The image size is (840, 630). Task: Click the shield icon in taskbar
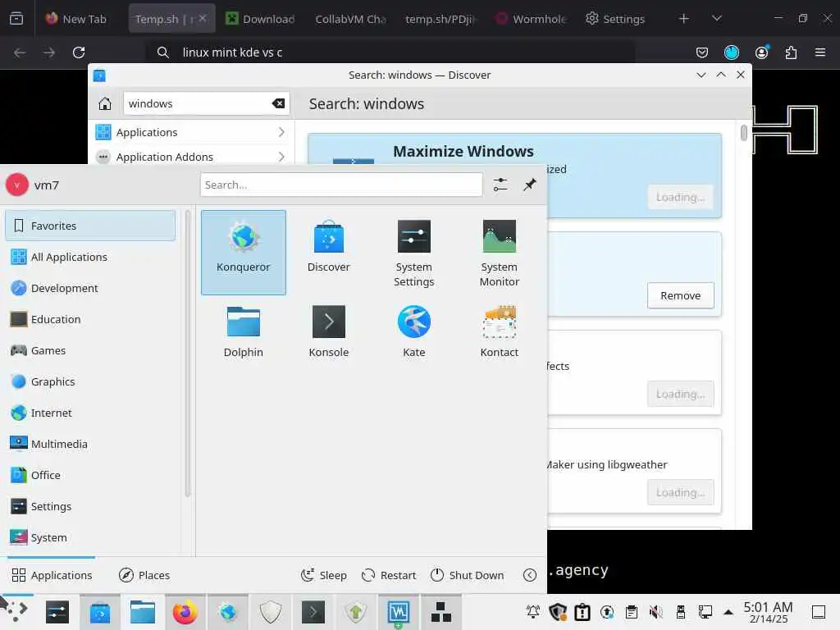pos(270,612)
